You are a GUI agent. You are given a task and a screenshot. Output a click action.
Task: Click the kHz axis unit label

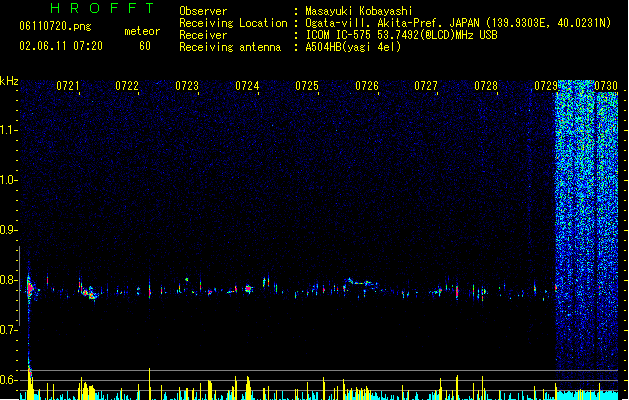pyautogui.click(x=9, y=81)
